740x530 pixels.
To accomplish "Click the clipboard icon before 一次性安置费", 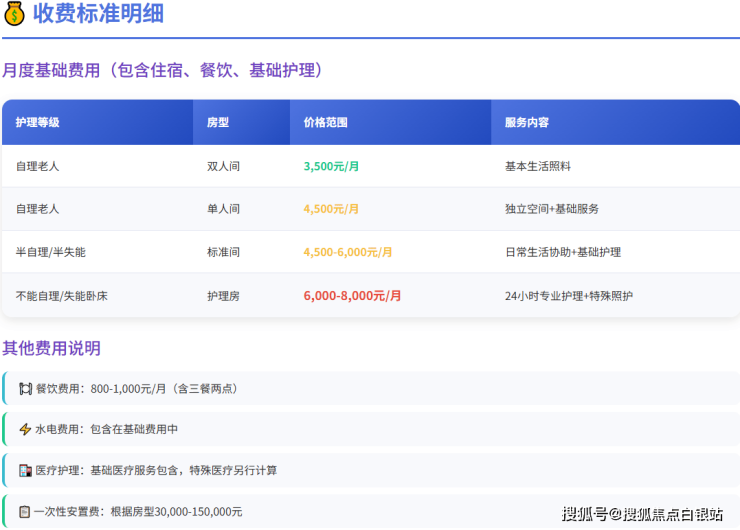I will click(x=25, y=511).
